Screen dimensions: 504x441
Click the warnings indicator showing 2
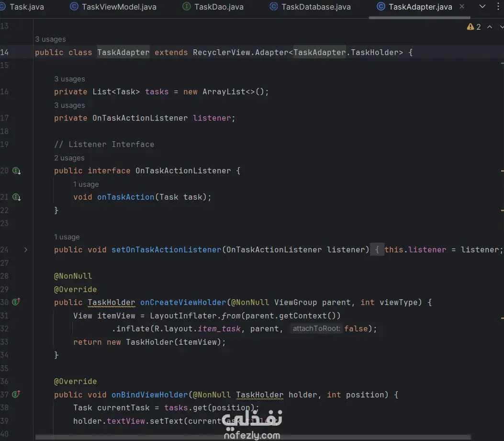[474, 27]
